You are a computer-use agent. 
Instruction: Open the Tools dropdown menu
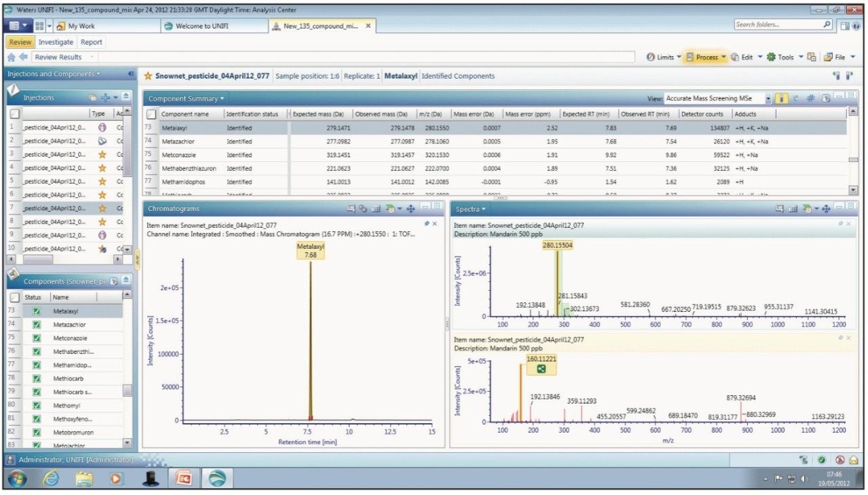(x=785, y=58)
